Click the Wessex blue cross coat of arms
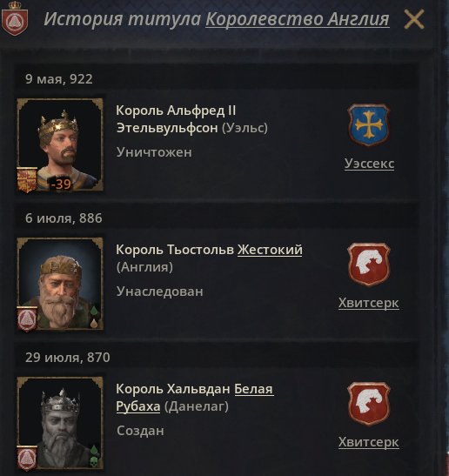449x476 pixels. 369,125
